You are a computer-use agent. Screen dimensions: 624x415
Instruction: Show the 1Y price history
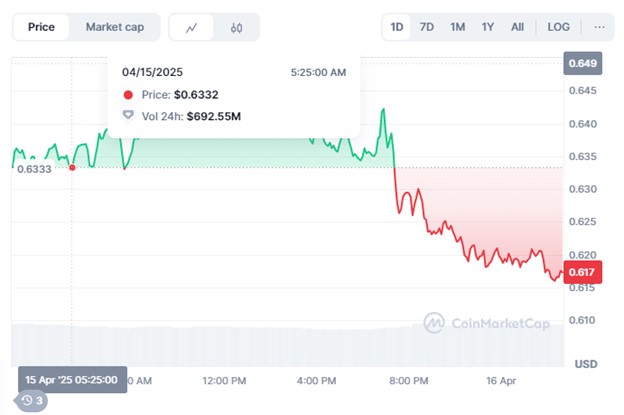pyautogui.click(x=487, y=27)
